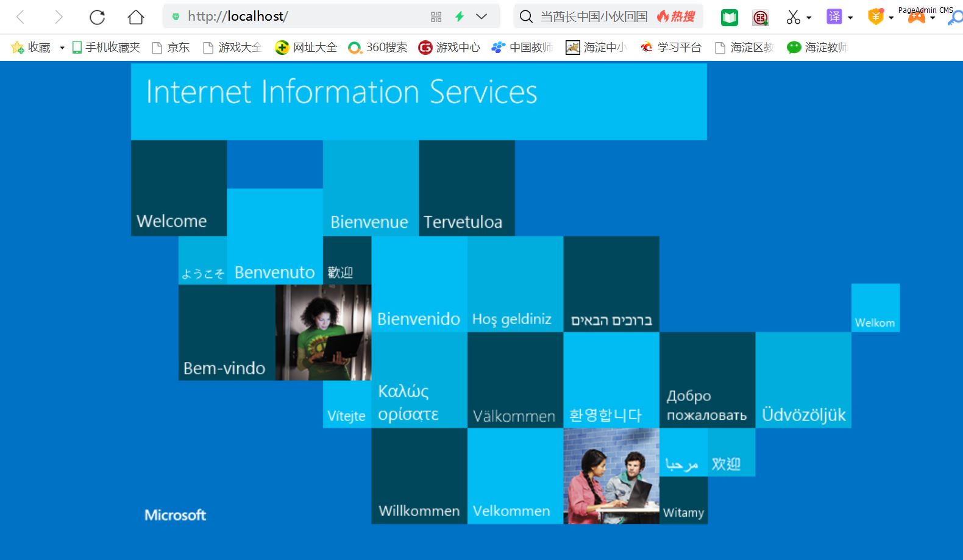The width and height of the screenshot is (963, 560).
Task: Click the search magnifier icon
Action: click(x=526, y=16)
